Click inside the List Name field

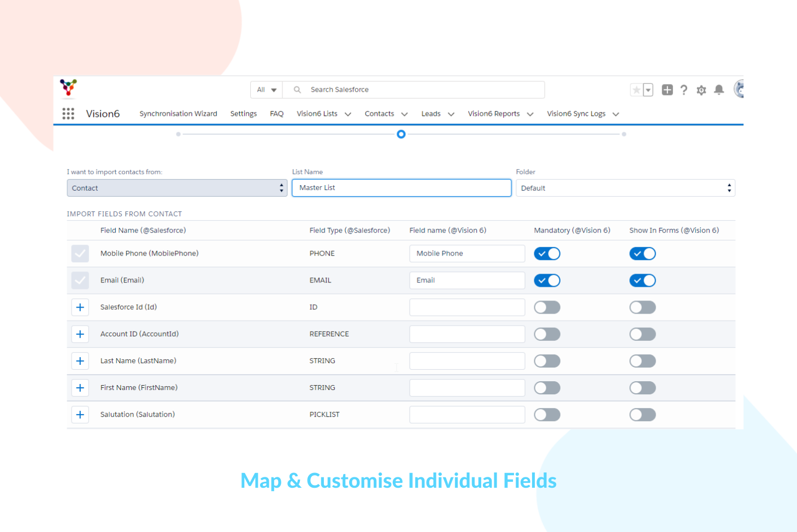(x=401, y=187)
